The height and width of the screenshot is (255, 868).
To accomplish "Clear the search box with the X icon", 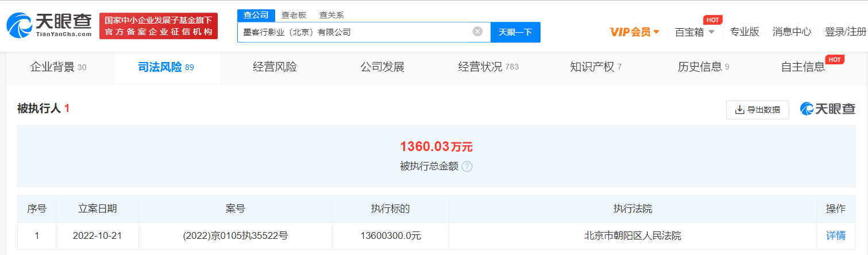I will [x=477, y=32].
